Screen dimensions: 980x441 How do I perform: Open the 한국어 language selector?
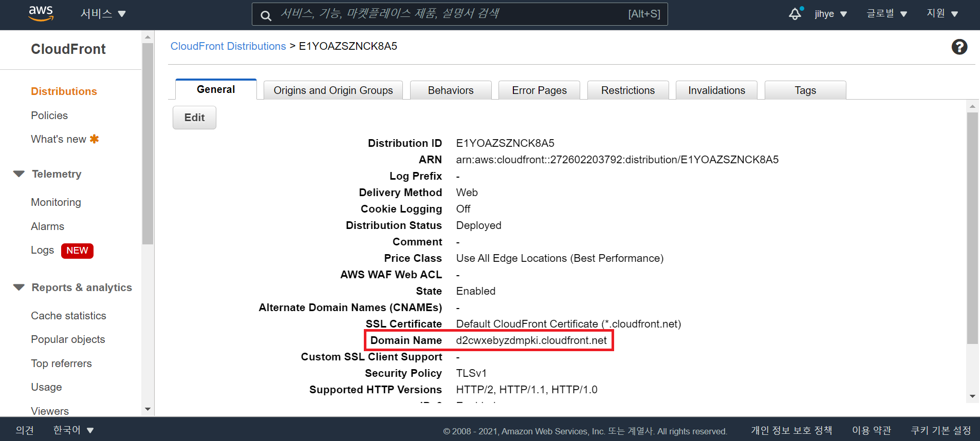pyautogui.click(x=73, y=430)
